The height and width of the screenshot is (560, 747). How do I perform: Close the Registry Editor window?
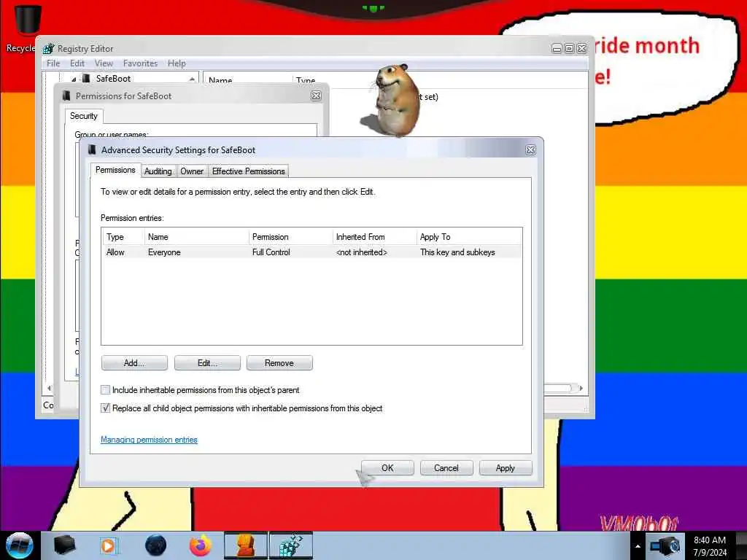(x=581, y=49)
